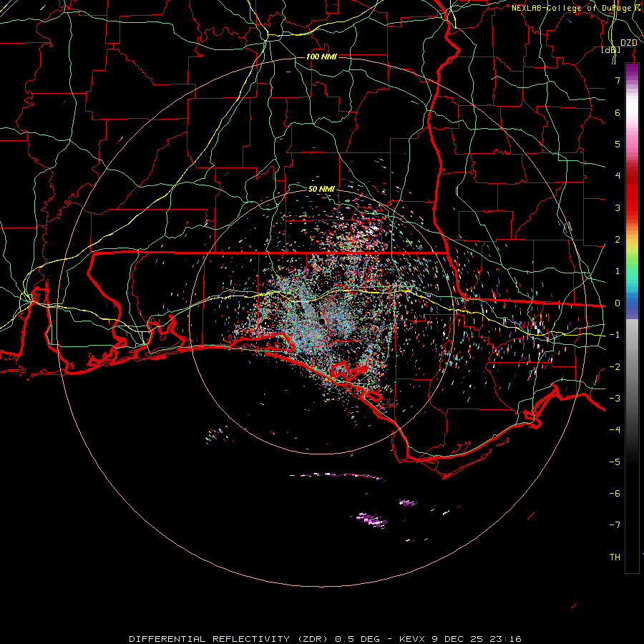Screen dimensions: 644x644
Task: Click the "1" value on the color scale
Action: click(618, 271)
